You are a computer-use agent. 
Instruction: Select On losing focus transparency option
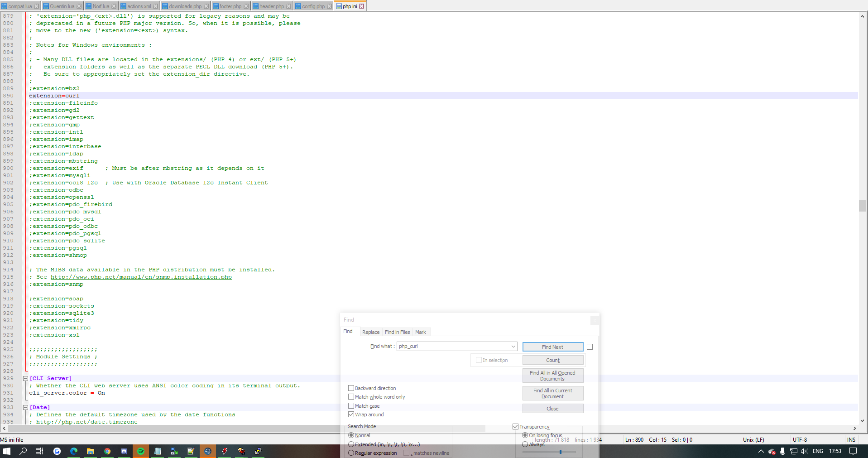click(x=525, y=435)
